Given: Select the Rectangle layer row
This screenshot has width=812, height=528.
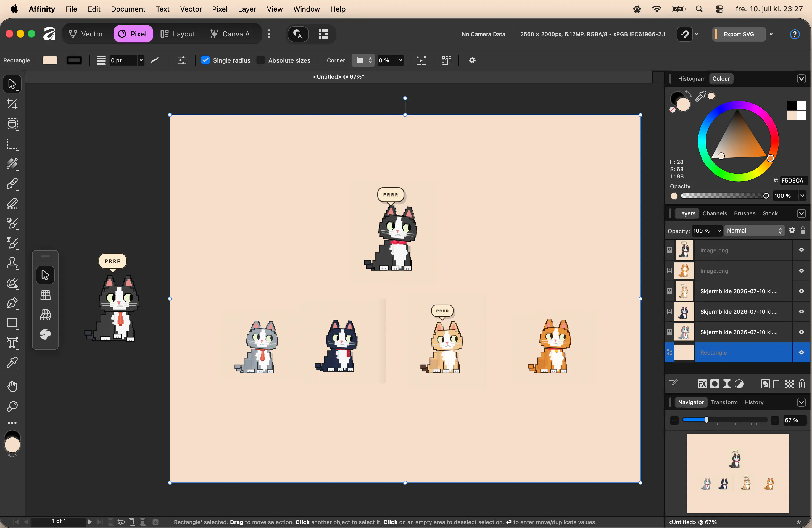Looking at the screenshot, I should [738, 352].
